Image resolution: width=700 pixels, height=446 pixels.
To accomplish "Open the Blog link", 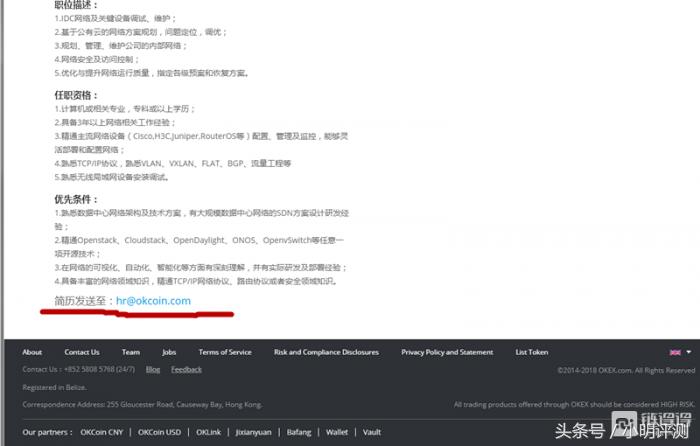I will [x=153, y=370].
